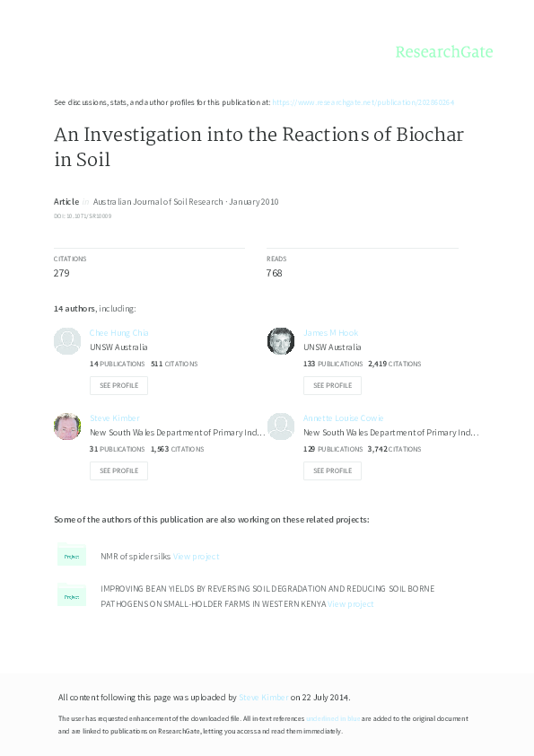Click Chee Hung Chia's profile avatar
534x756 pixels.
tap(67, 340)
